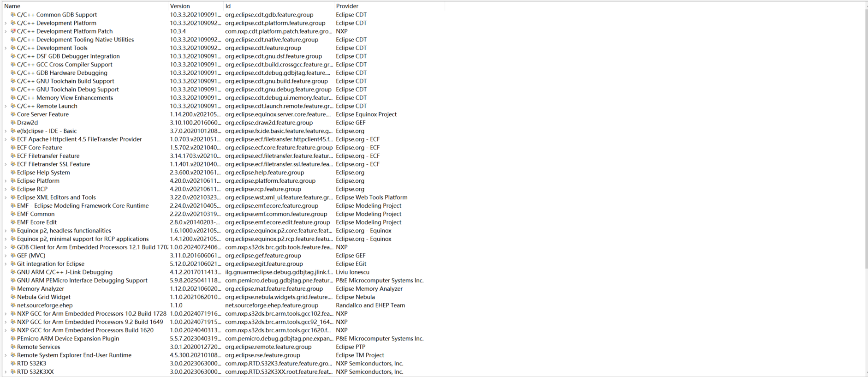The image size is (868, 377).
Task: Sort the list by Name column header
Action: click(x=85, y=6)
